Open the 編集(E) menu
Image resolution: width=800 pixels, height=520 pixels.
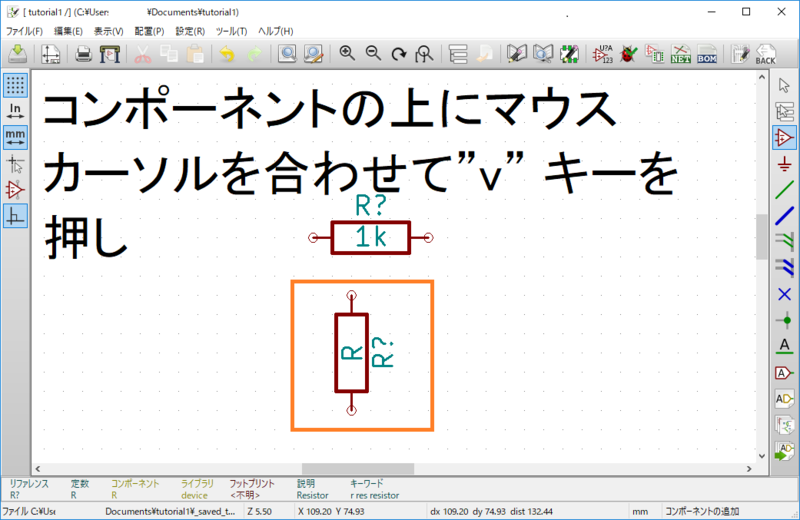68,31
